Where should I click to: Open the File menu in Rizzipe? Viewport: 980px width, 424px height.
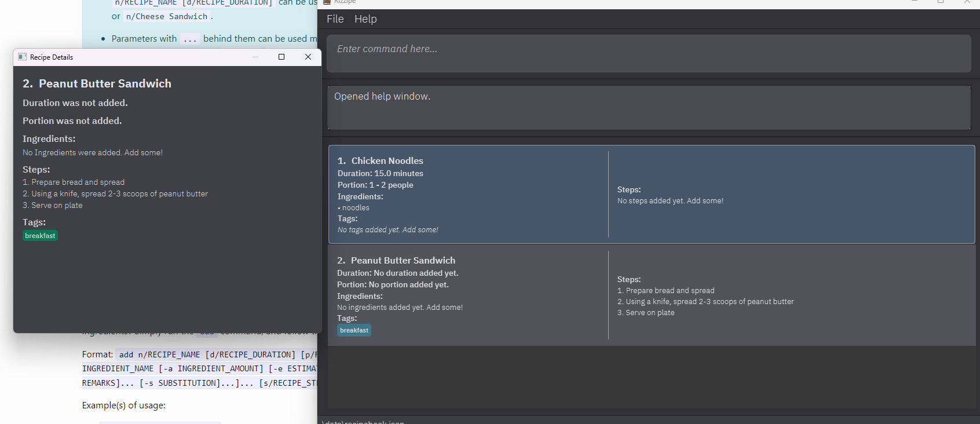click(x=335, y=19)
